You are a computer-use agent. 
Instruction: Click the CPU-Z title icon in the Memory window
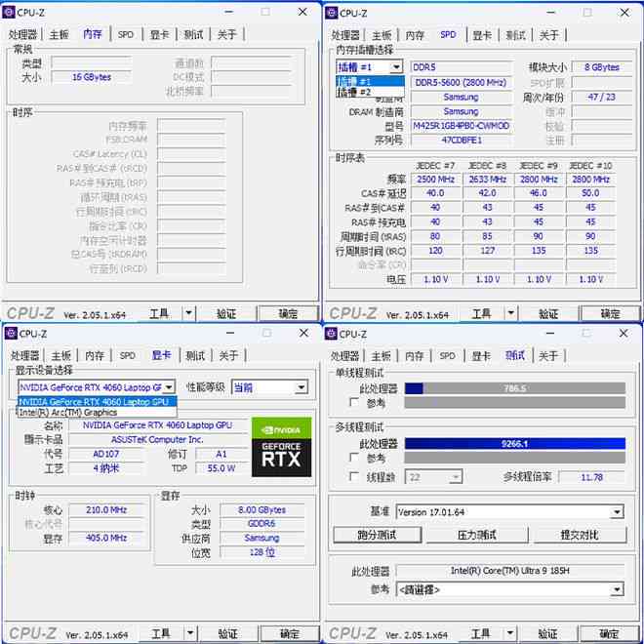click(x=9, y=13)
